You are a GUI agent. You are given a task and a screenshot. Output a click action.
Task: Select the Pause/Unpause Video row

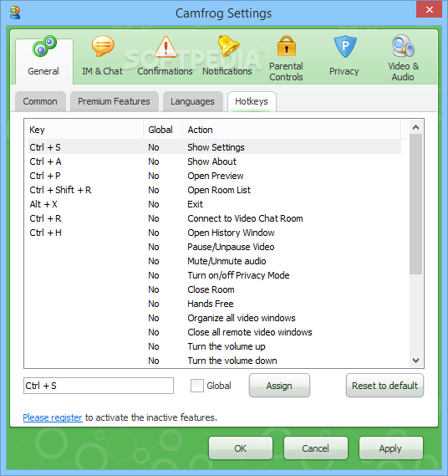215,247
